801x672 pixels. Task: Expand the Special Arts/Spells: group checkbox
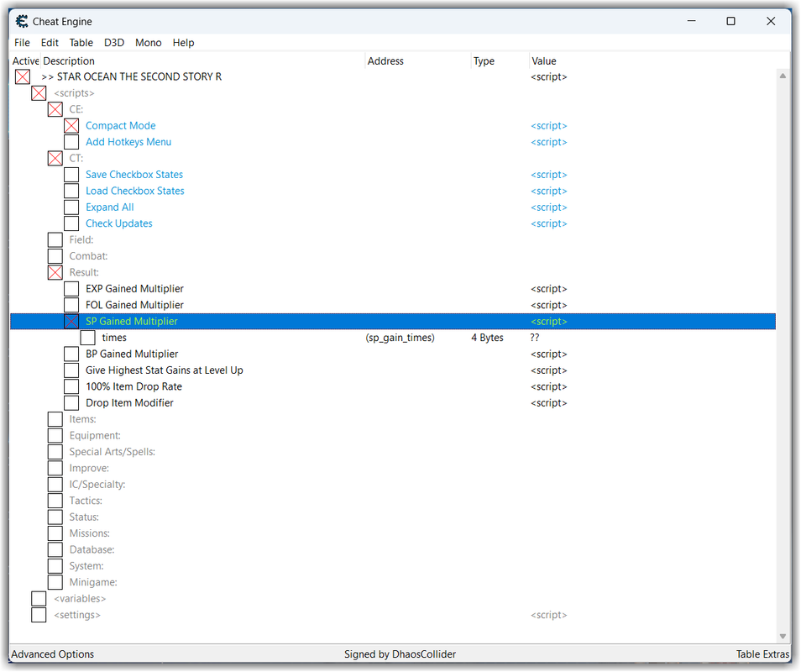pyautogui.click(x=55, y=452)
